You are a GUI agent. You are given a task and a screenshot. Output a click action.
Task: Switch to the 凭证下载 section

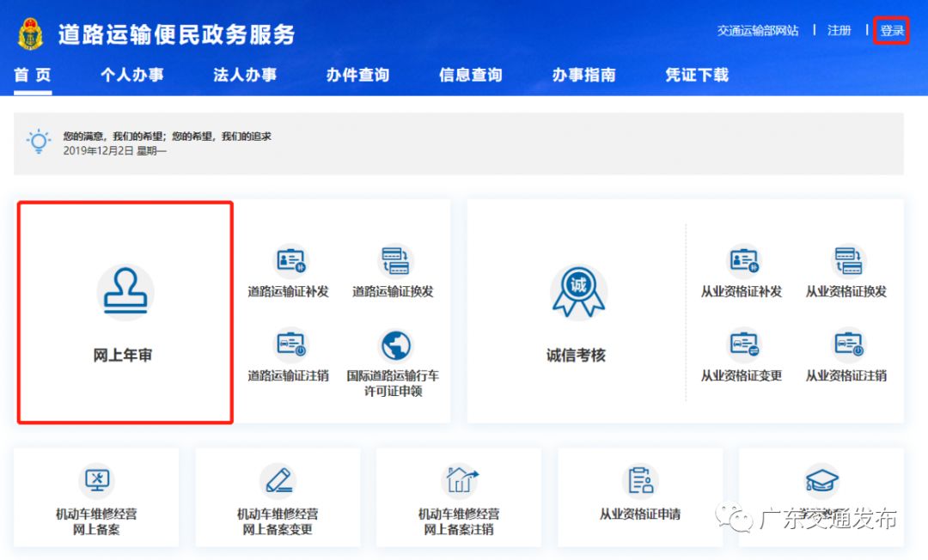tap(695, 76)
